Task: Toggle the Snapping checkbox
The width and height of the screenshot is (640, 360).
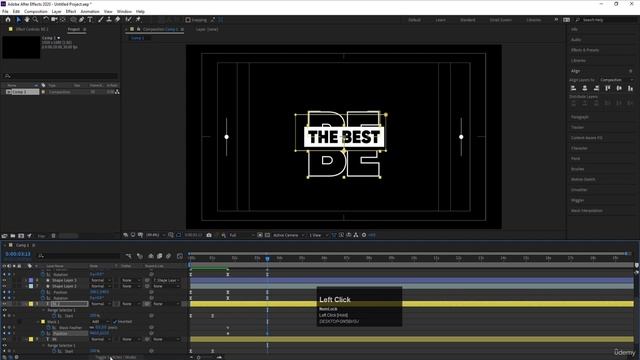Action: click(188, 20)
